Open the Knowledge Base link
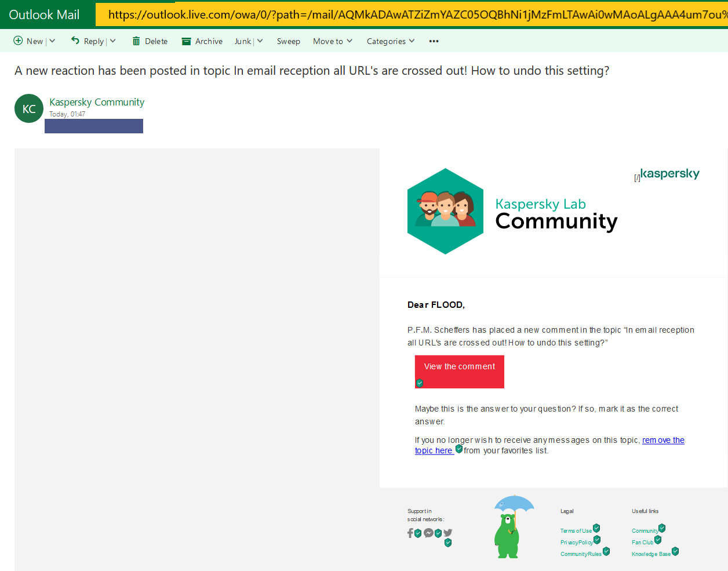 (651, 554)
